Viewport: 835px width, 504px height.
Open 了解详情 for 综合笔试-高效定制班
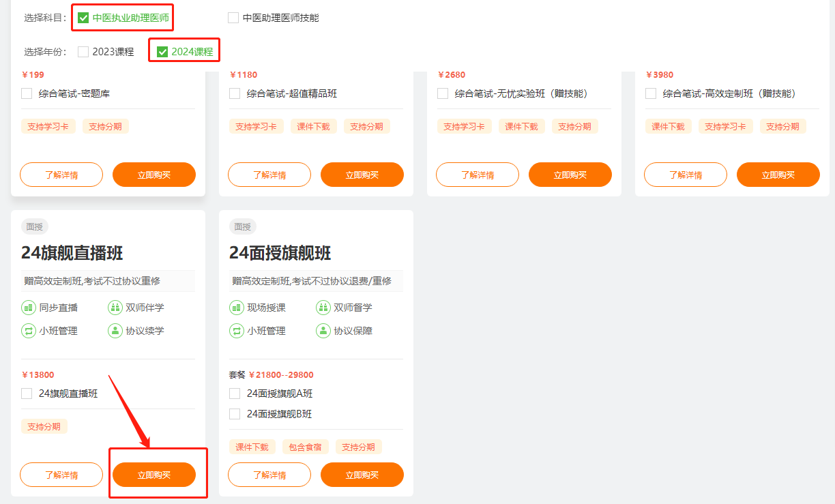point(685,175)
